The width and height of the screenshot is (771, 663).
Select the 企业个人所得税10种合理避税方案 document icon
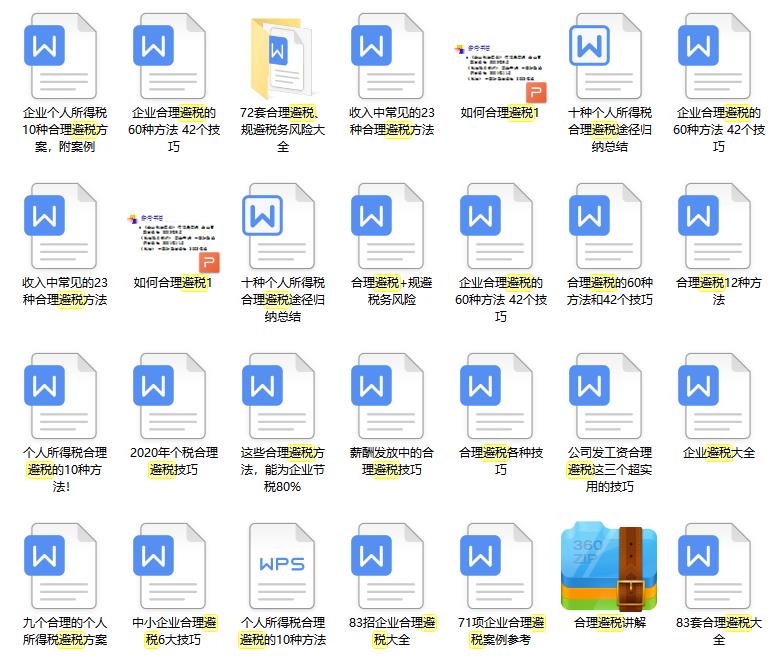60,56
